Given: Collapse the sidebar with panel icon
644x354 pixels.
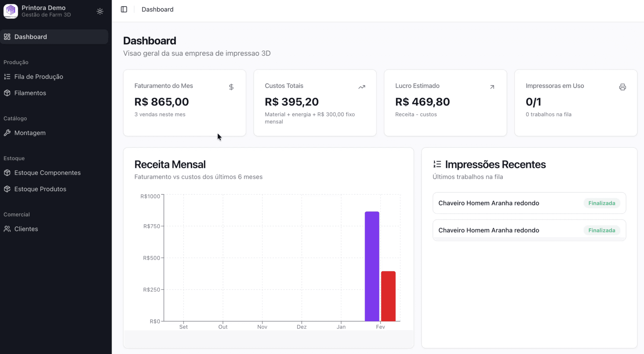Looking at the screenshot, I should [124, 9].
